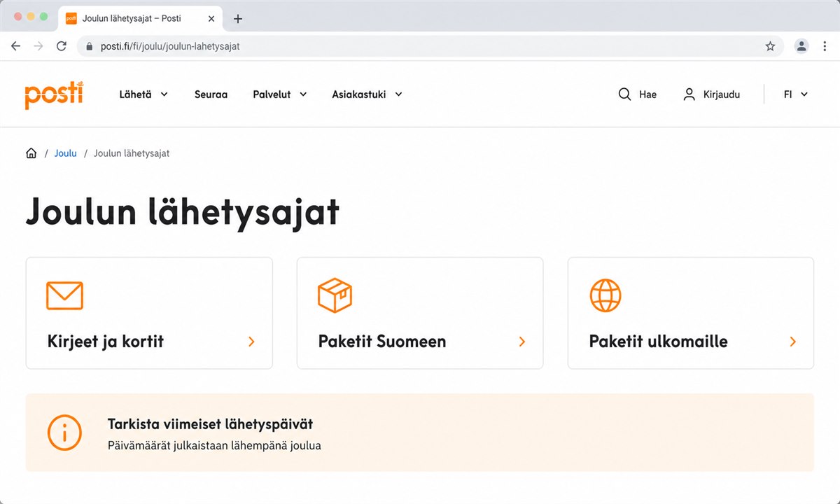Click the Joulun lähetysajat breadcrumb text
The width and height of the screenshot is (840, 504).
[x=132, y=153]
